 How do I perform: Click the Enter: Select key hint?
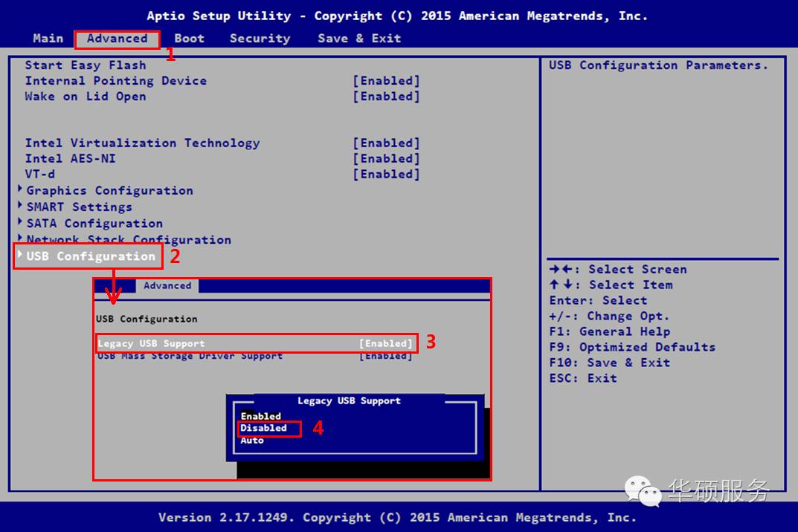598,301
